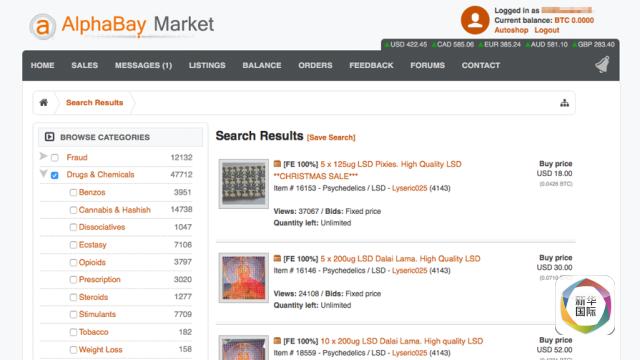Screen dimensions: 640x360
Task: Click the AlphaBay logo icon
Action: coord(42,27)
